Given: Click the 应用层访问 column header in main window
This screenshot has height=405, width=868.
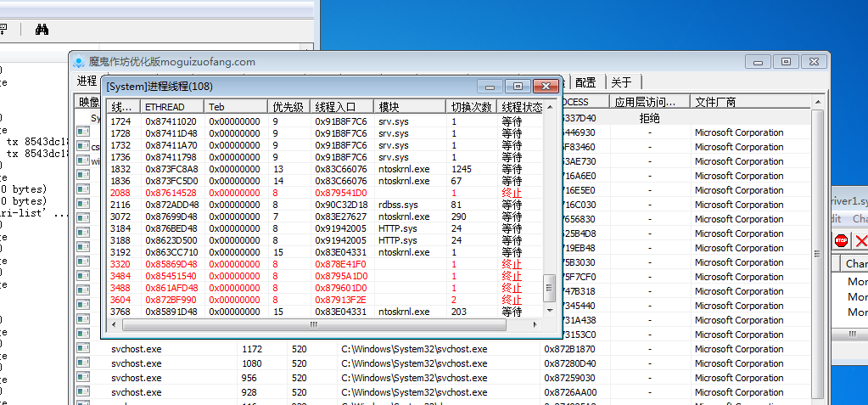Looking at the screenshot, I should click(650, 102).
